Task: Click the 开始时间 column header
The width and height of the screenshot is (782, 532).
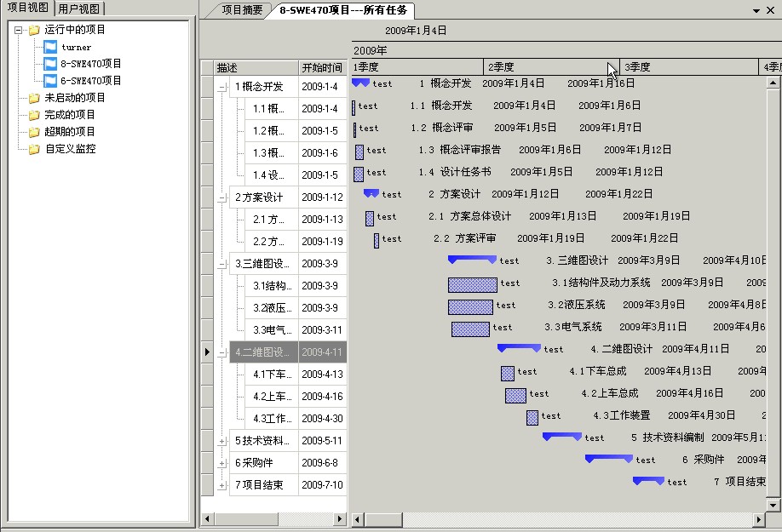Action: [322, 68]
